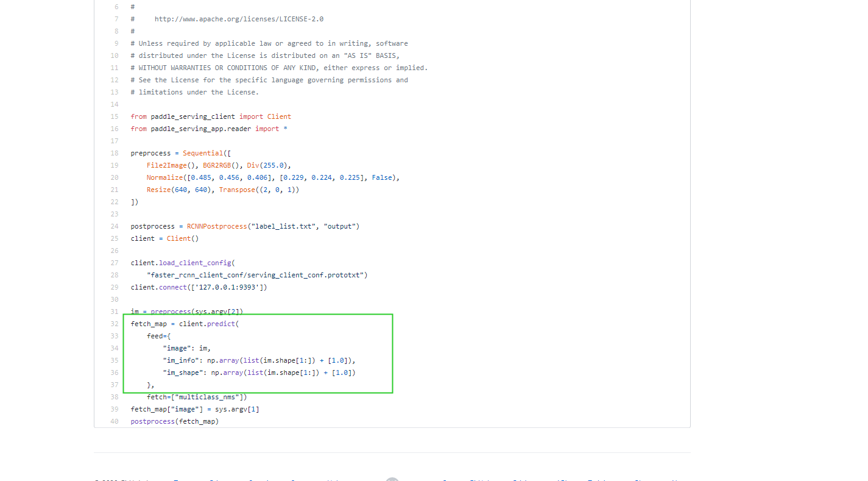This screenshot has width=868, height=481.
Task: Select line number 29
Action: [115, 287]
